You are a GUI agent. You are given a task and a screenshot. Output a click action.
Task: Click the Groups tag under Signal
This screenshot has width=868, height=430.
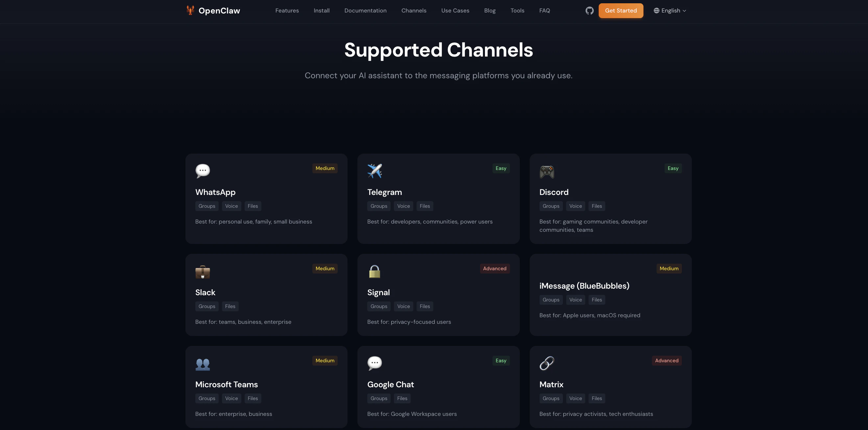[379, 307]
